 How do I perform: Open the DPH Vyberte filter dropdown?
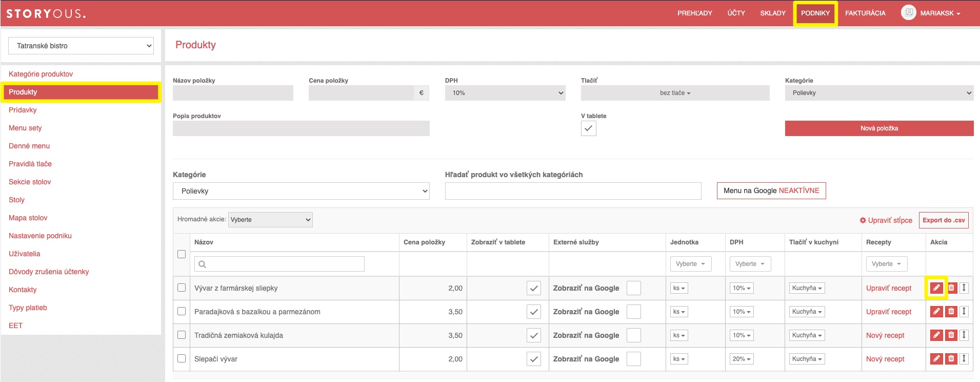750,264
